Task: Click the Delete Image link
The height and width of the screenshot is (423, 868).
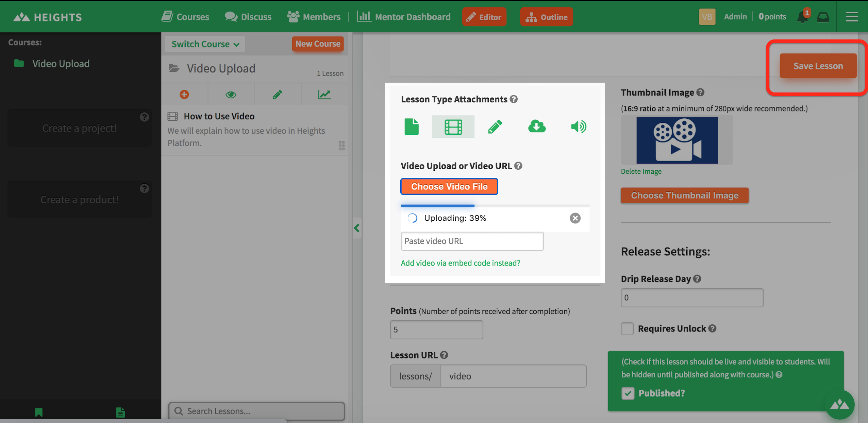Action: click(641, 171)
